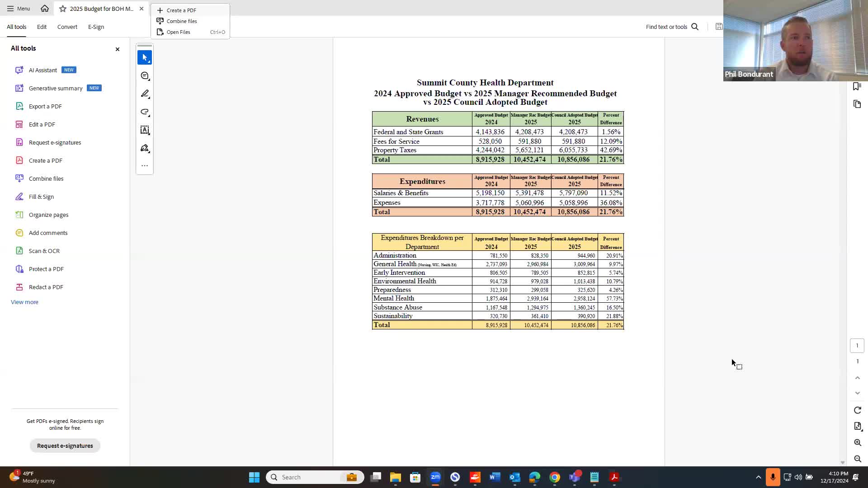Open Microsoft Word from the taskbar
The height and width of the screenshot is (488, 868).
pyautogui.click(x=495, y=477)
